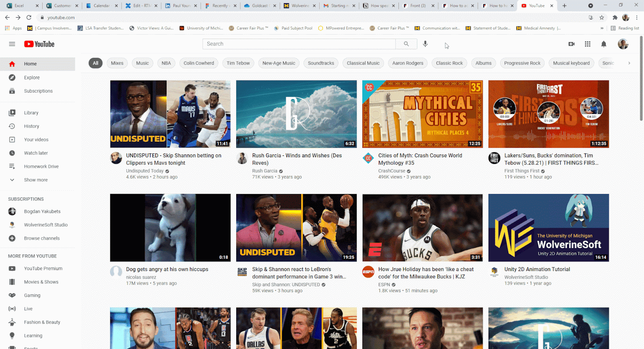This screenshot has width=644, height=349.
Task: Open Library in the sidebar
Action: [x=37, y=113]
